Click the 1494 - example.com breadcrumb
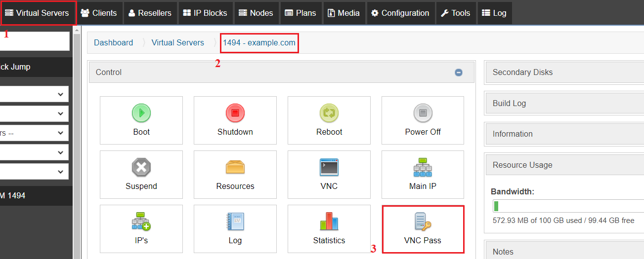Viewport: 644px width, 259px height. [259, 42]
